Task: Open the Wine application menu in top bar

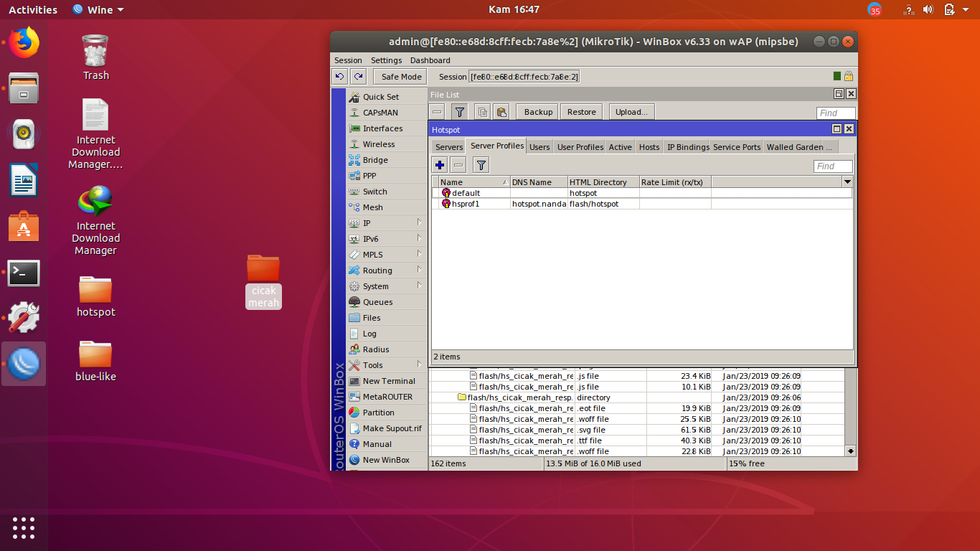Action: (98, 9)
